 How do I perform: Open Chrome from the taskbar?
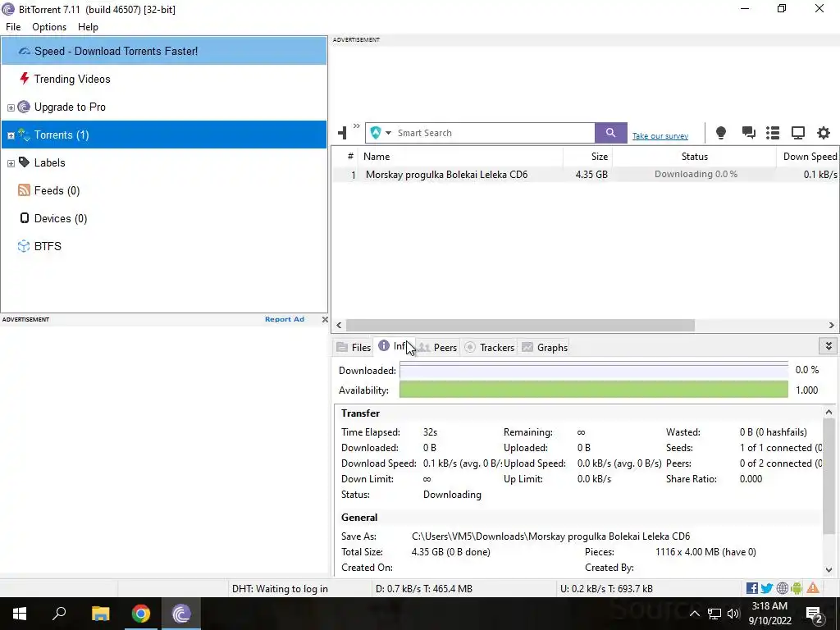pos(141,614)
